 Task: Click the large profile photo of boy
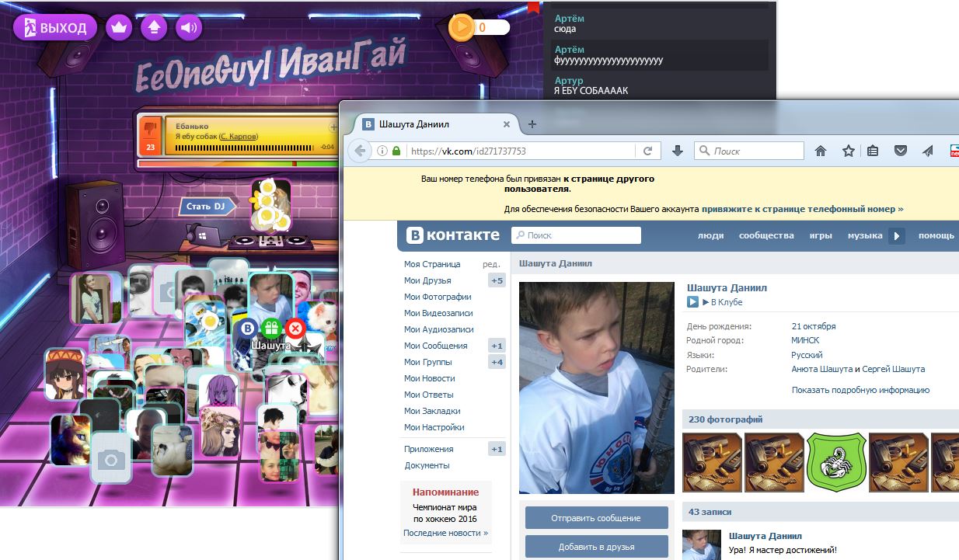597,388
